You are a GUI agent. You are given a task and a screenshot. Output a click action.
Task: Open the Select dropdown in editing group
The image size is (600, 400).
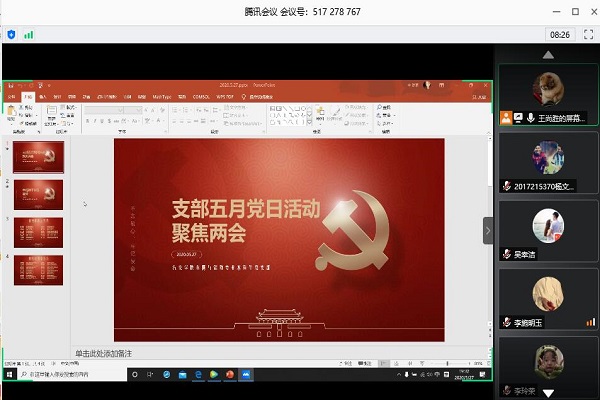click(x=385, y=123)
